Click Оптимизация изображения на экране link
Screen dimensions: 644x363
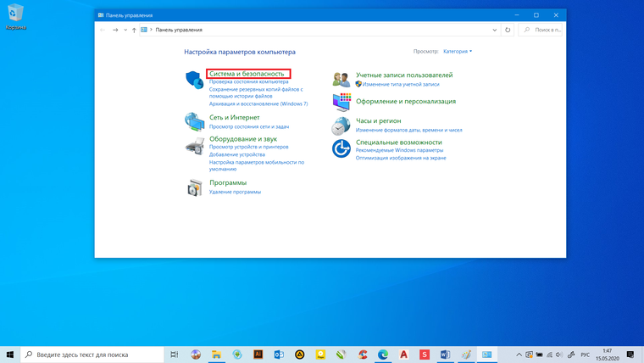401,158
